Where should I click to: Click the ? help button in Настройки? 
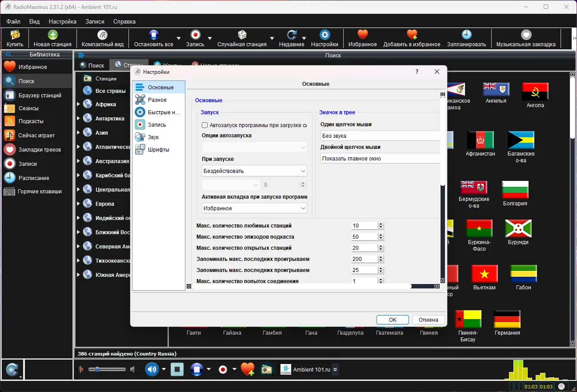point(417,72)
